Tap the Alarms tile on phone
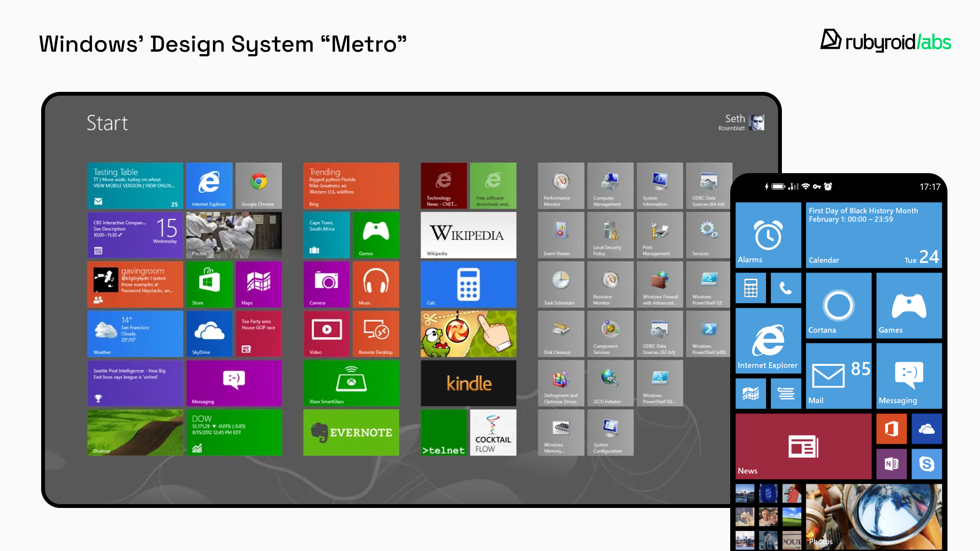Image resolution: width=980 pixels, height=551 pixels. pos(768,234)
